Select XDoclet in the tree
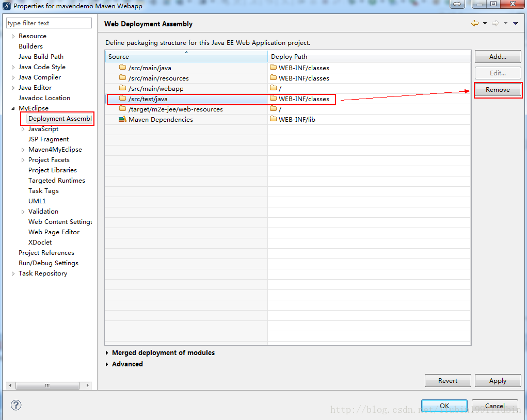This screenshot has width=527, height=420. click(x=40, y=243)
